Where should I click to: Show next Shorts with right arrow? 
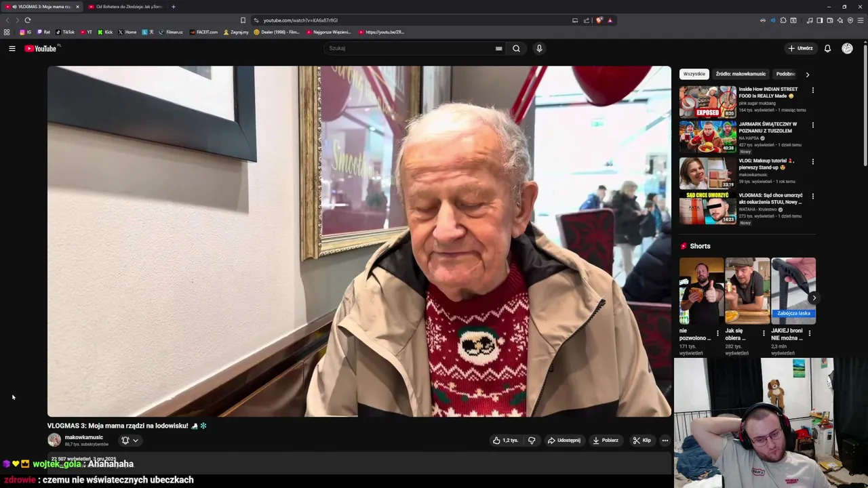[814, 298]
